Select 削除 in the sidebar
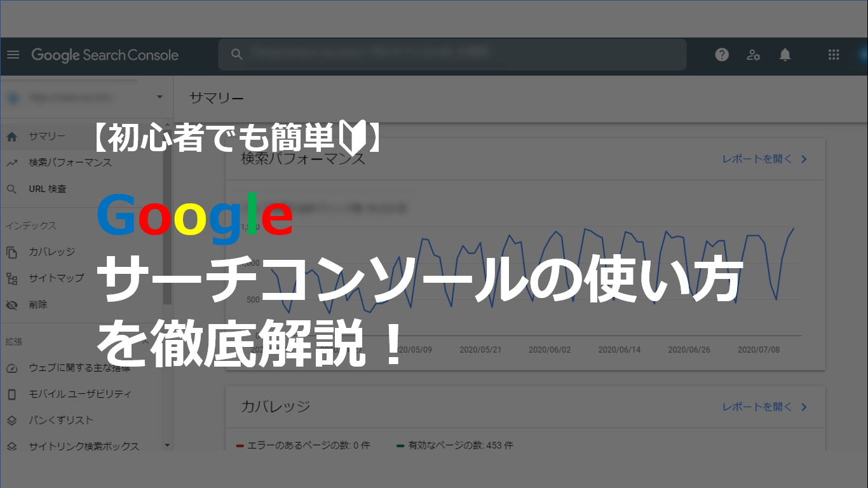 click(38, 305)
